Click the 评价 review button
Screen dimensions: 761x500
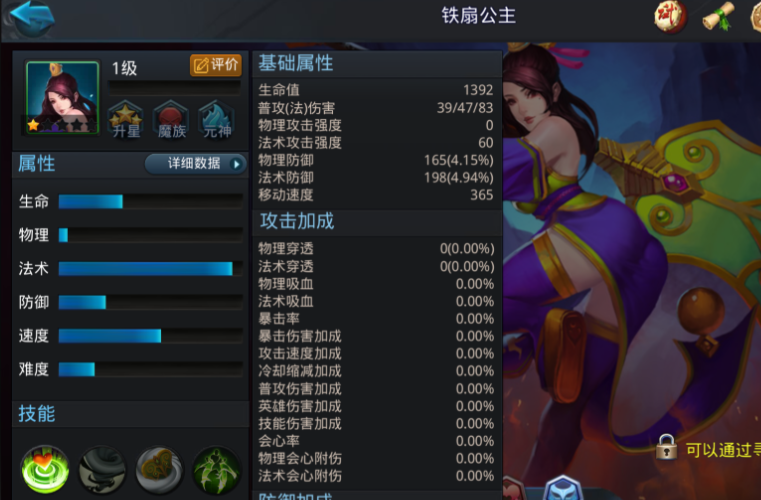[216, 65]
